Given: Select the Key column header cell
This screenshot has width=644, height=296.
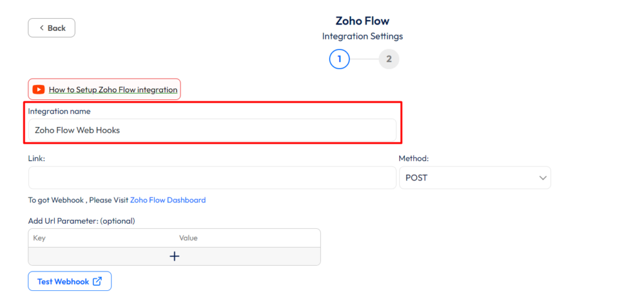Looking at the screenshot, I should point(40,238).
